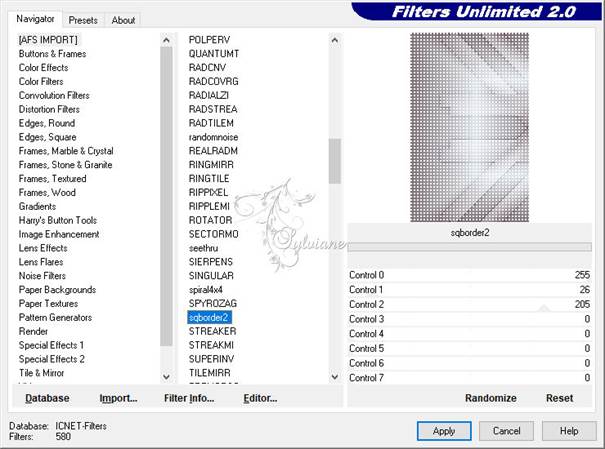Click Randomize to shuffle controls
This screenshot has height=449, width=605.
490,398
